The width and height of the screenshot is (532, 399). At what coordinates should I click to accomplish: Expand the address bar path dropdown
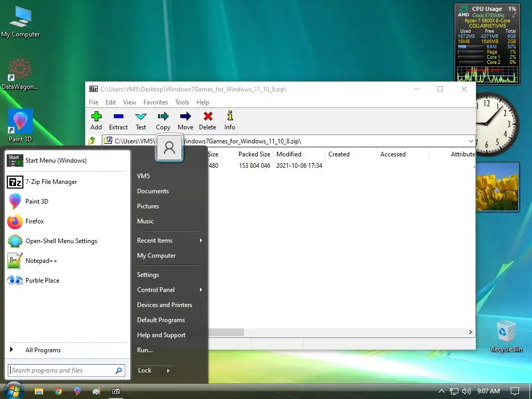[471, 141]
